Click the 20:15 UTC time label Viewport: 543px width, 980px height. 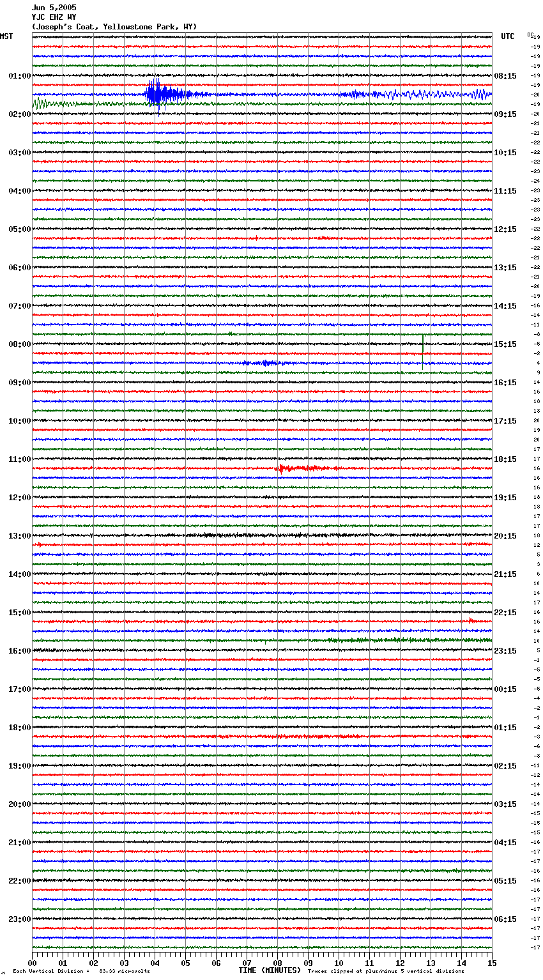pos(505,536)
